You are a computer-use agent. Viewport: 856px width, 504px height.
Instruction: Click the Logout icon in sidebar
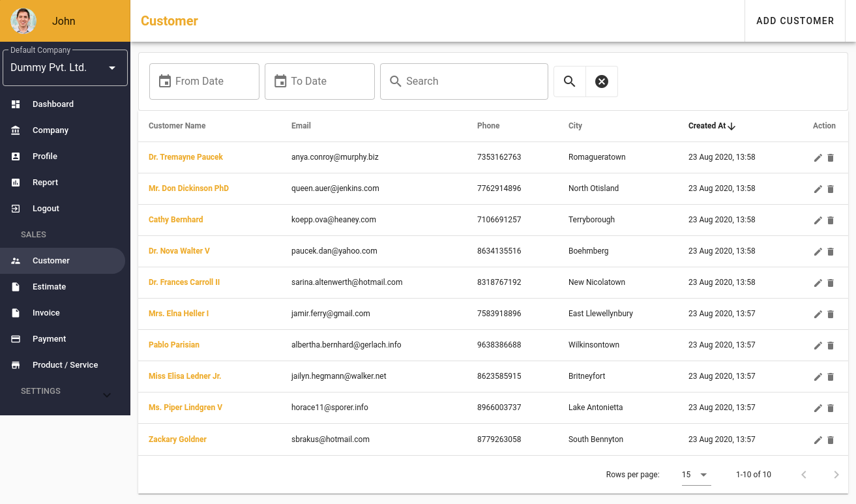pos(15,208)
